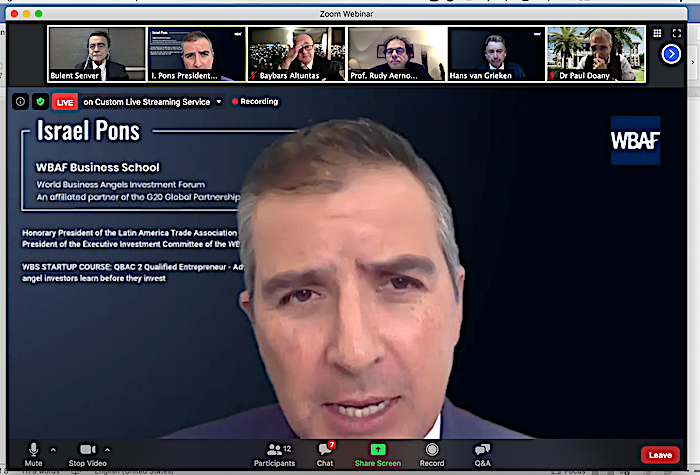Click the WBAF logo on the slide

click(635, 141)
